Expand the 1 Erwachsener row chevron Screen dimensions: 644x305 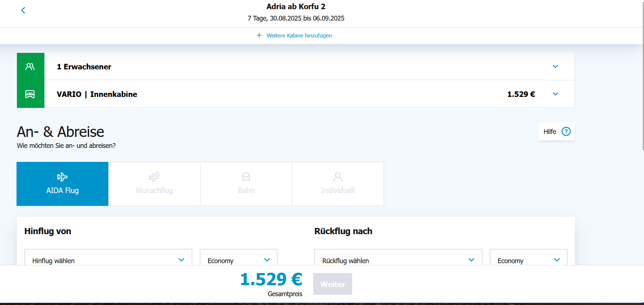[556, 66]
